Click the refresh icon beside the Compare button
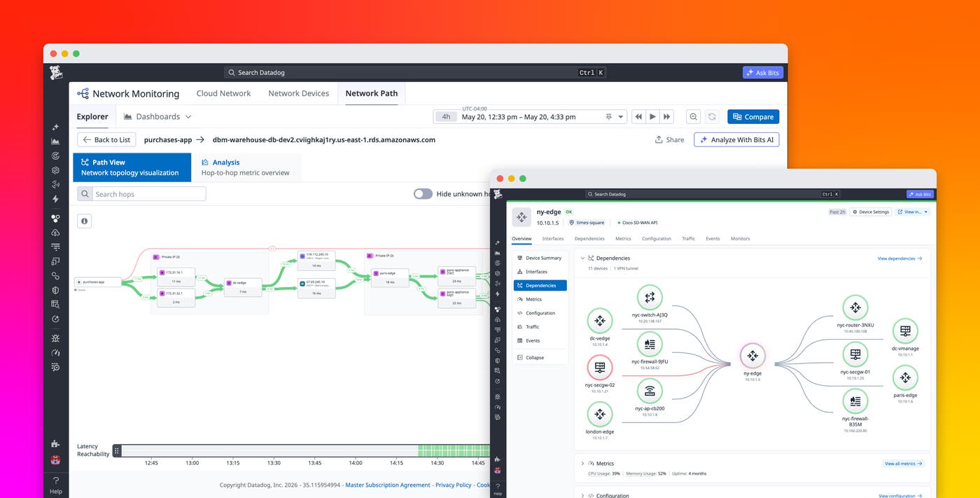 coord(712,117)
